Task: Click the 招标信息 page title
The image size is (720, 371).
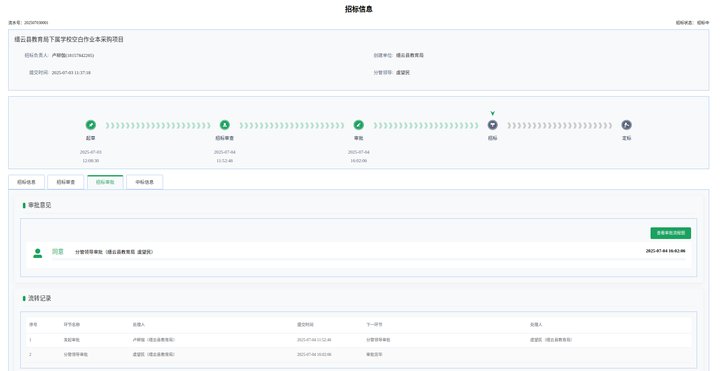Action: click(x=359, y=9)
